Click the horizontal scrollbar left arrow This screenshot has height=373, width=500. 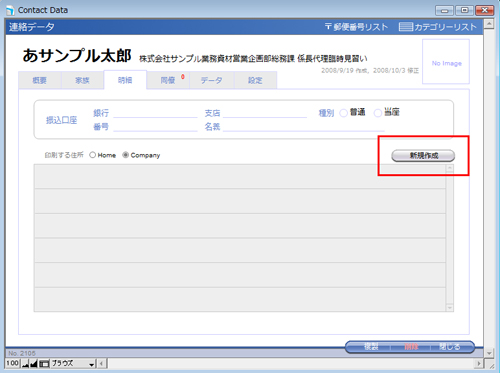click(x=101, y=363)
